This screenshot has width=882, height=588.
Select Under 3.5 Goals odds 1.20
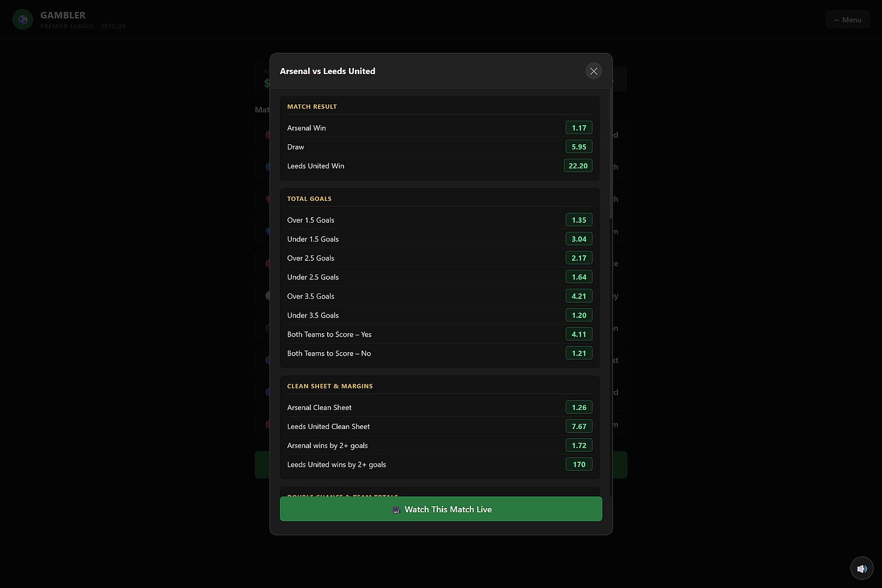click(x=579, y=315)
